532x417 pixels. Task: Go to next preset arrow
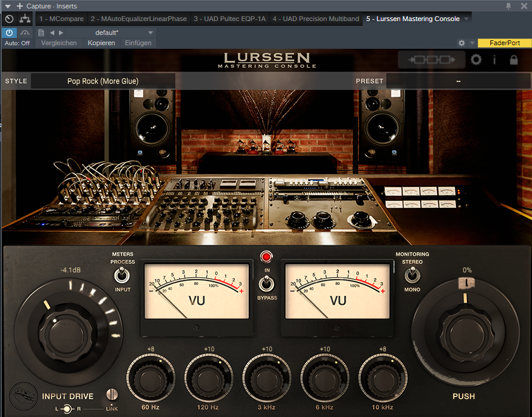61,33
